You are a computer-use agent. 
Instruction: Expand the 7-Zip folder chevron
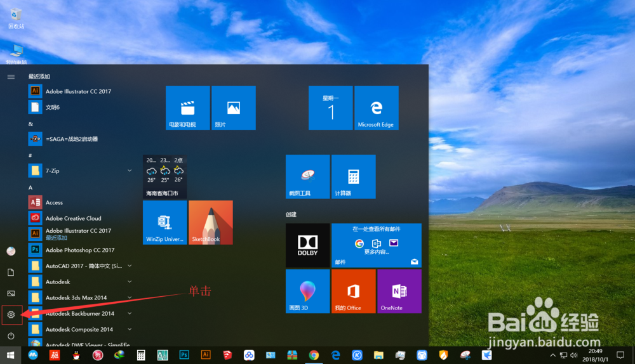pyautogui.click(x=130, y=171)
